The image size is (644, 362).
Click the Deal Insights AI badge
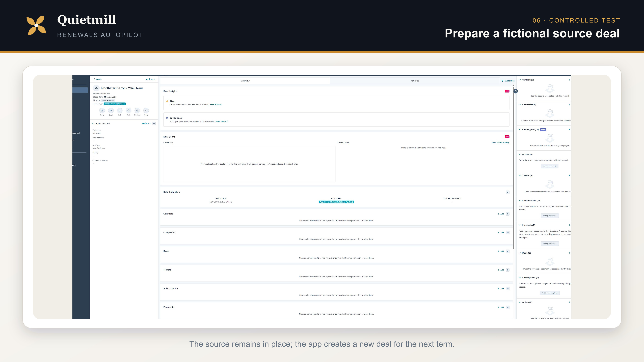click(507, 91)
